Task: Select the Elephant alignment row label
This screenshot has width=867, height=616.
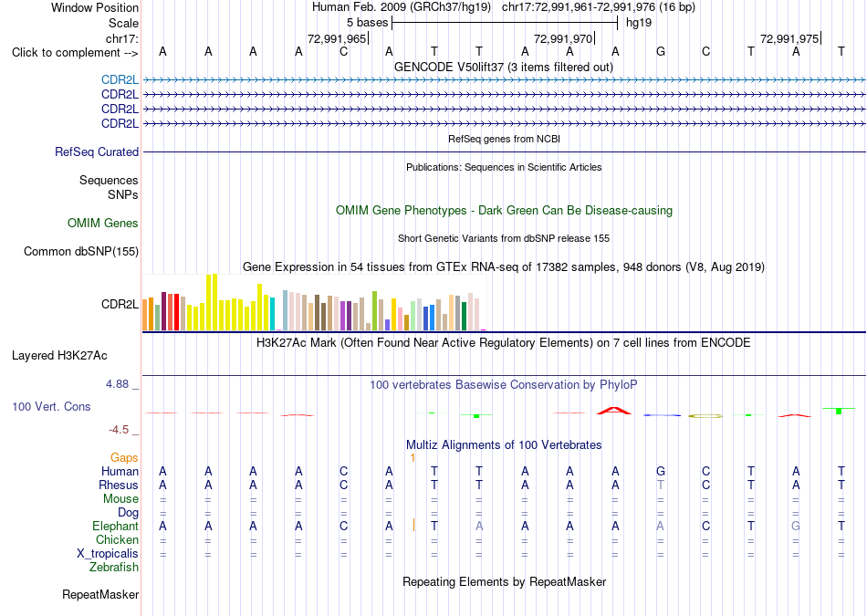Action: coord(115,526)
